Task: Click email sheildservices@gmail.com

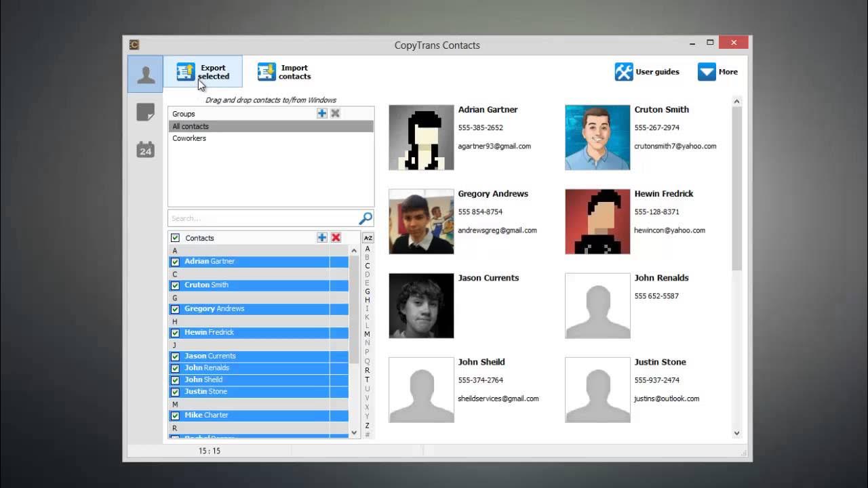Action: pos(498,399)
